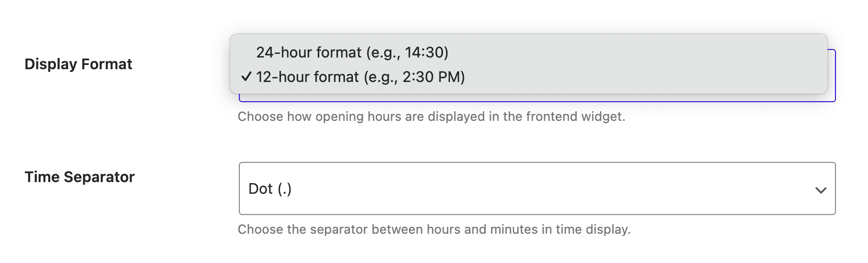868x263 pixels.
Task: Choose the 12-hour format option
Action: 360,77
